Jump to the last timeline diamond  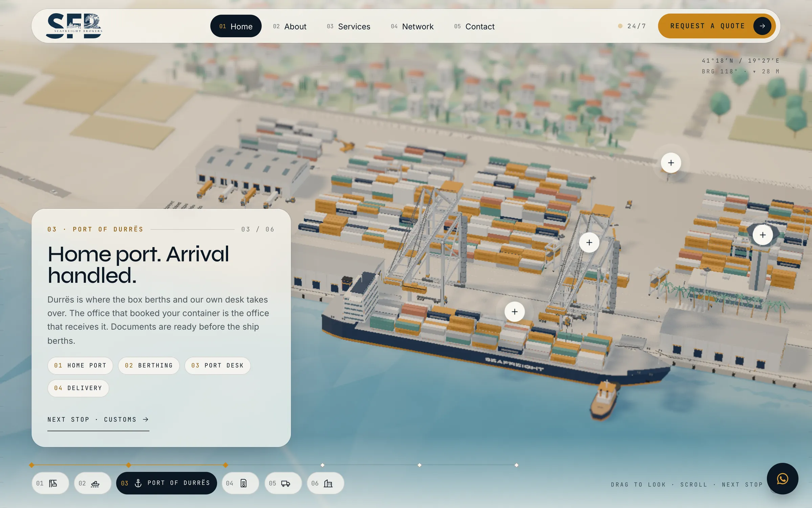(x=517, y=465)
